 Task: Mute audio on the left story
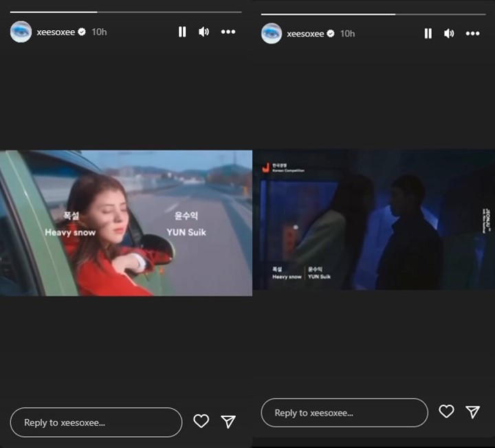[x=204, y=32]
